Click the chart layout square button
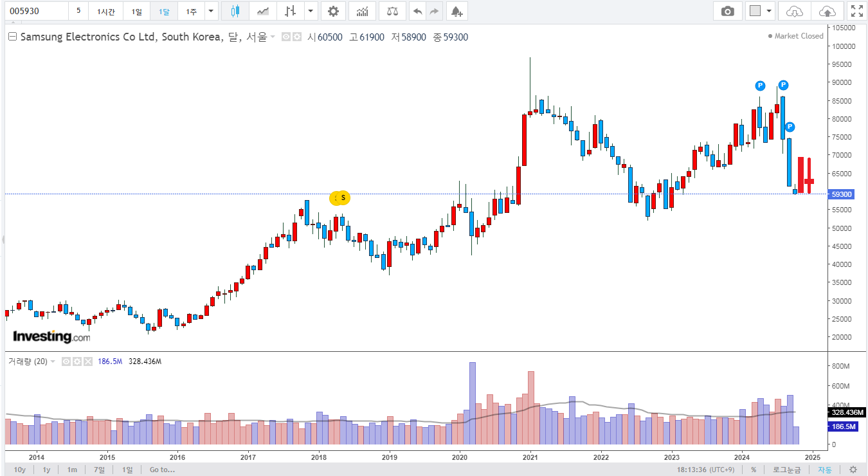The width and height of the screenshot is (868, 476). coord(755,11)
